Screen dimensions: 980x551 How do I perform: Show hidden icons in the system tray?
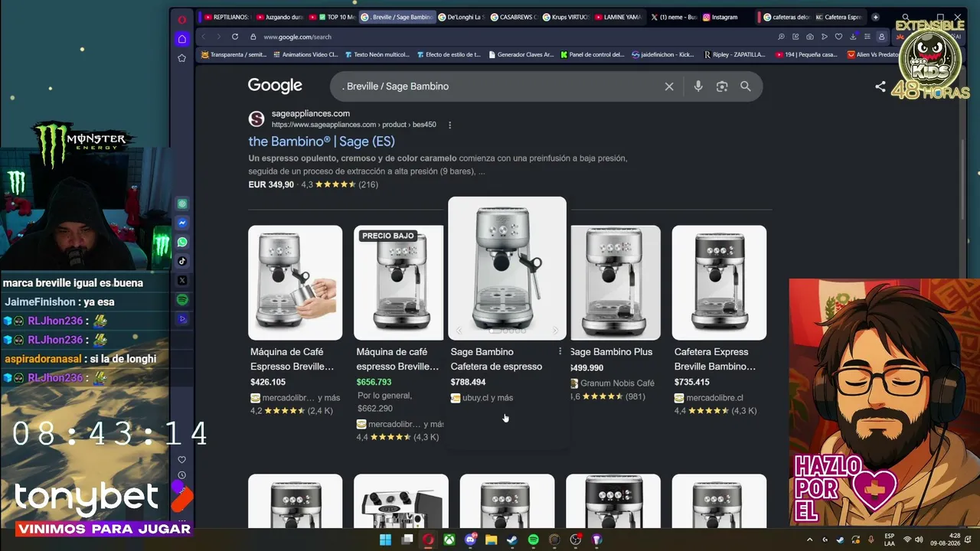810,540
